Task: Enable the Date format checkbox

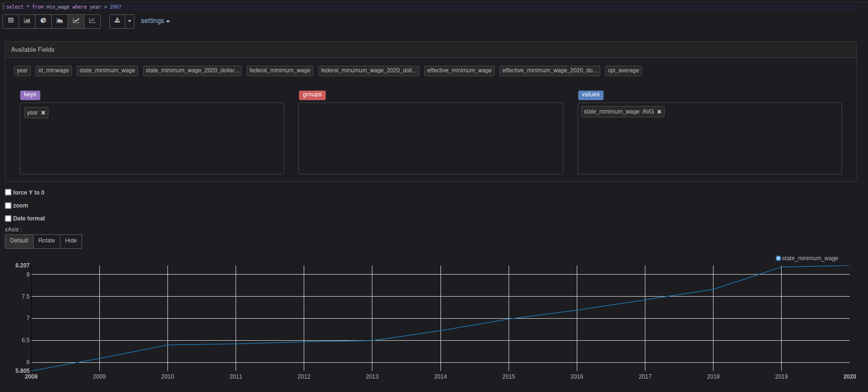Action: [8, 218]
